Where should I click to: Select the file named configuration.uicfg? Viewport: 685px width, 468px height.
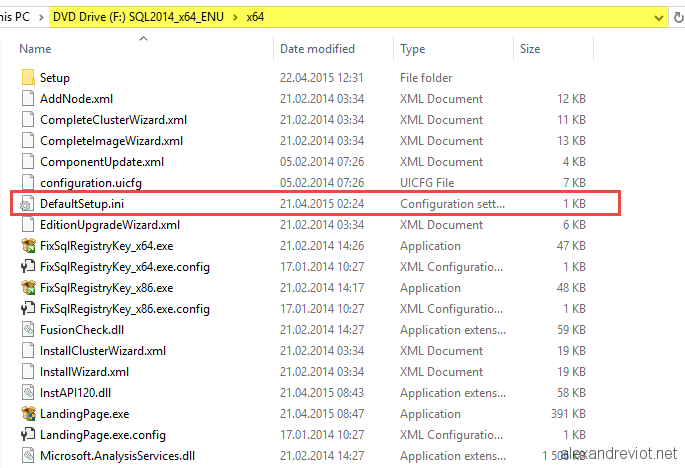tap(91, 183)
